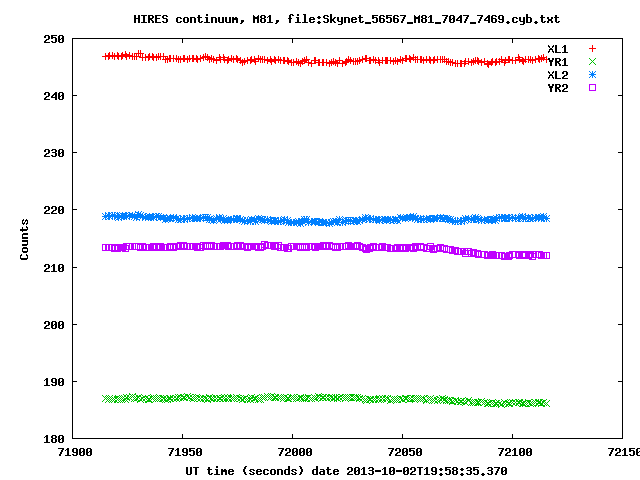Click the x-axis tick label 71950
This screenshot has width=640, height=480.
(x=184, y=452)
